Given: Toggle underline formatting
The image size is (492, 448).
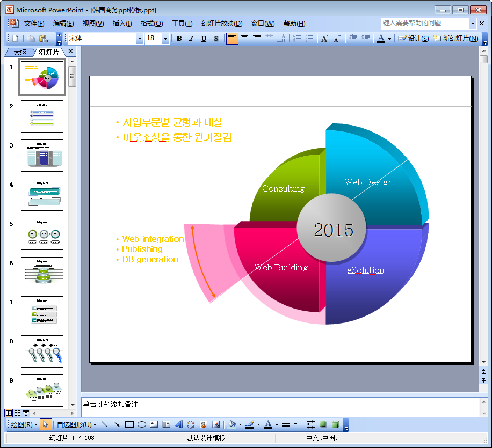Looking at the screenshot, I should click(204, 39).
